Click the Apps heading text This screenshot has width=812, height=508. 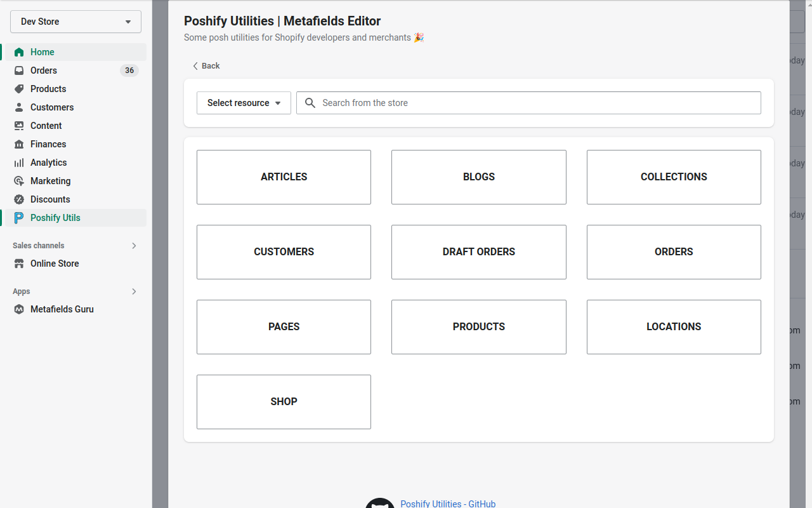pos(22,291)
